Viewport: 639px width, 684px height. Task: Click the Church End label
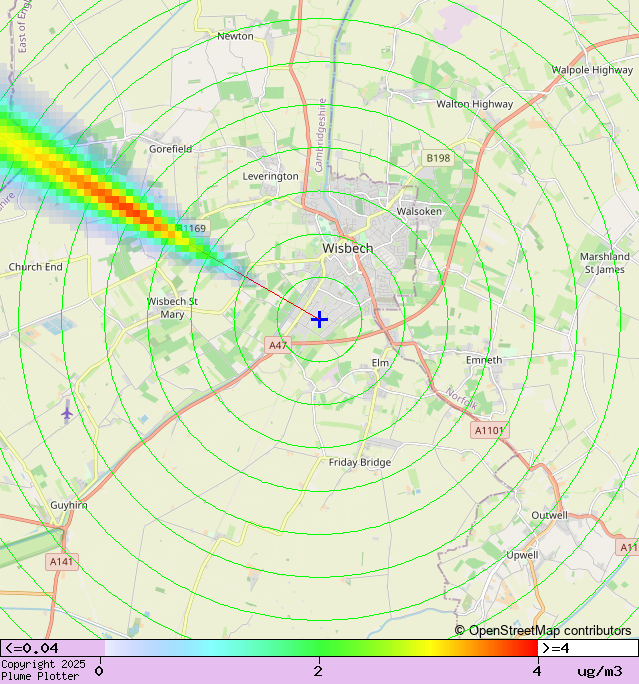36,267
